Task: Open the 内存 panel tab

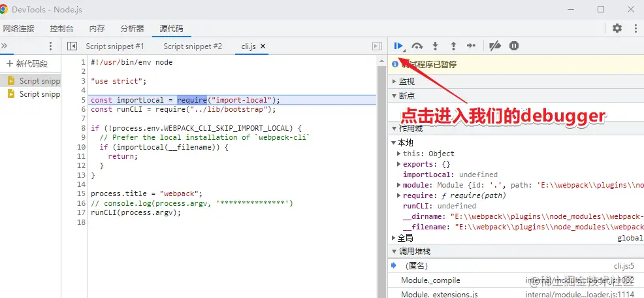Action: (97, 28)
